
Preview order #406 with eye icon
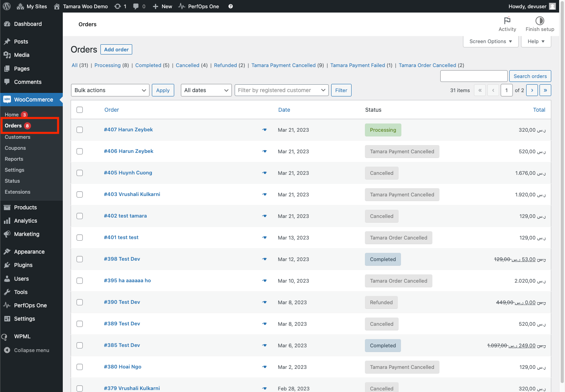tap(264, 151)
